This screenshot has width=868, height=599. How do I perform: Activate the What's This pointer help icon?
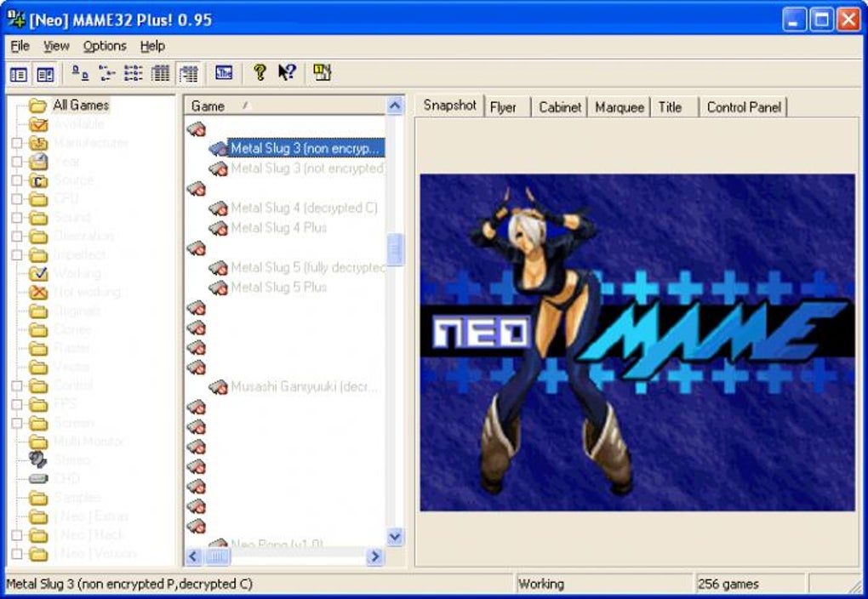click(x=287, y=72)
